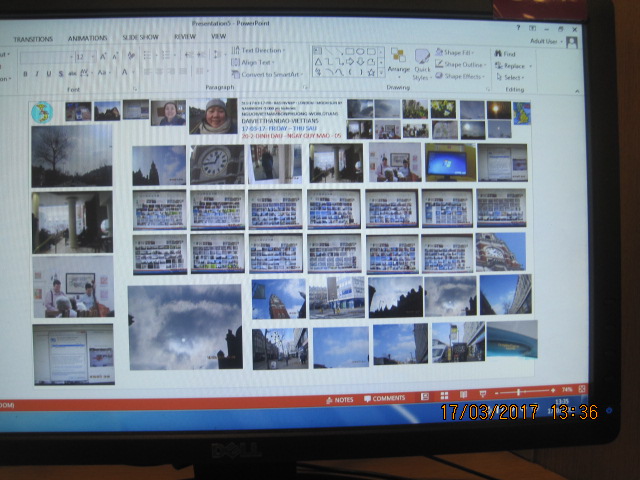Open Align Text dropdown
This screenshot has height=480, width=640.
pos(253,62)
